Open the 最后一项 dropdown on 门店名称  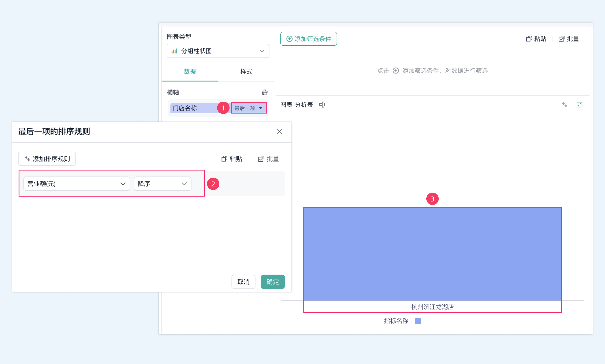coord(249,108)
